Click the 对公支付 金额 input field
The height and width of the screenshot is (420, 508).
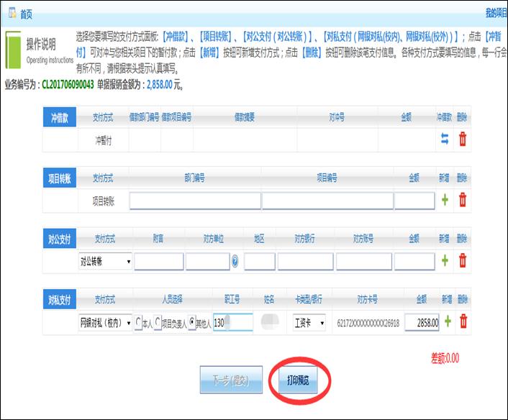coord(414,261)
